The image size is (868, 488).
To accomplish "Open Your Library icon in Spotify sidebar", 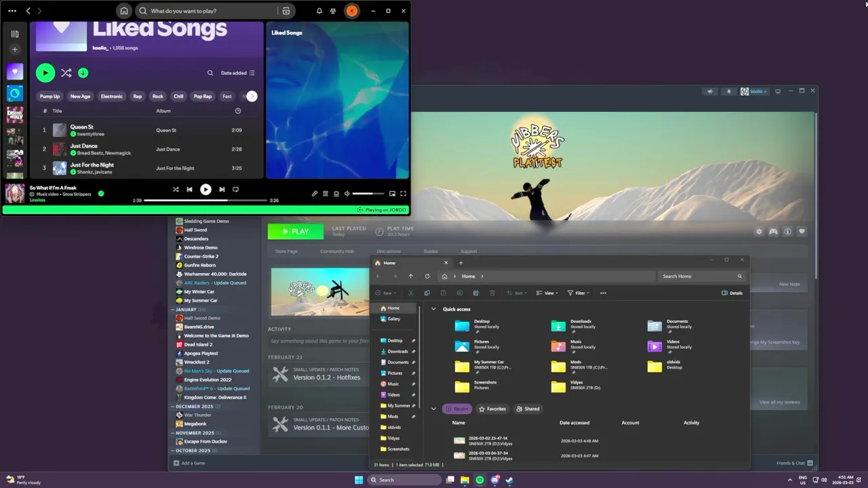I will point(15,34).
